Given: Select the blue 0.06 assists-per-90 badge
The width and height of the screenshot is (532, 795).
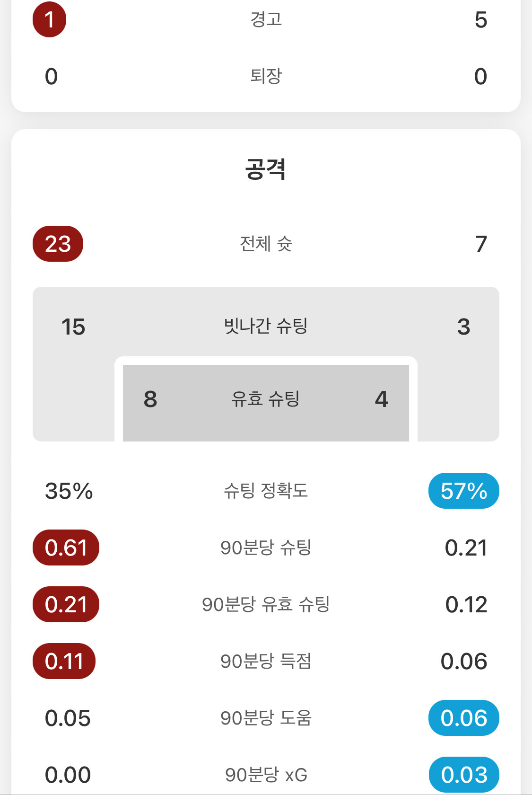Looking at the screenshot, I should (x=464, y=718).
